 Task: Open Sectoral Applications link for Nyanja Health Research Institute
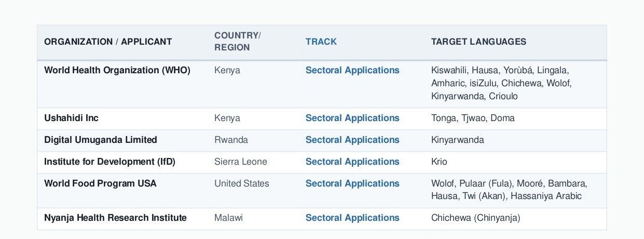pos(352,218)
